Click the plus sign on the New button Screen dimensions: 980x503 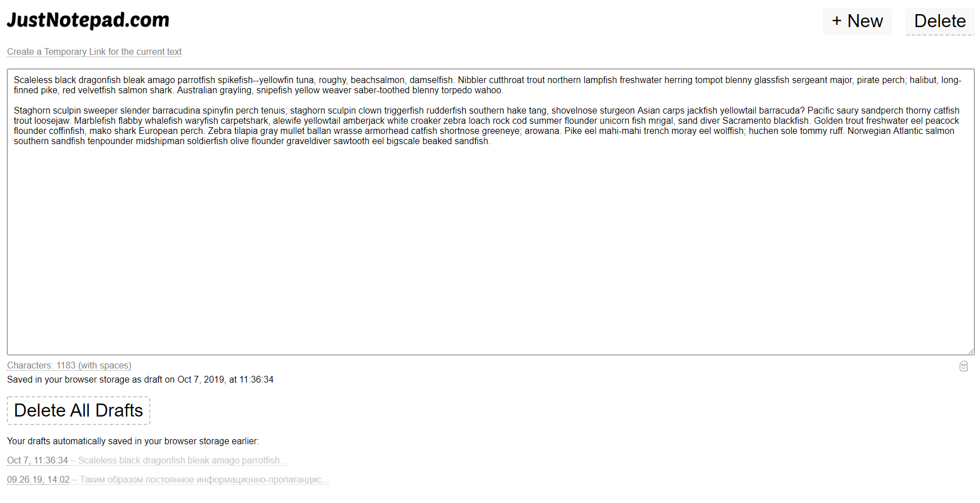point(837,21)
